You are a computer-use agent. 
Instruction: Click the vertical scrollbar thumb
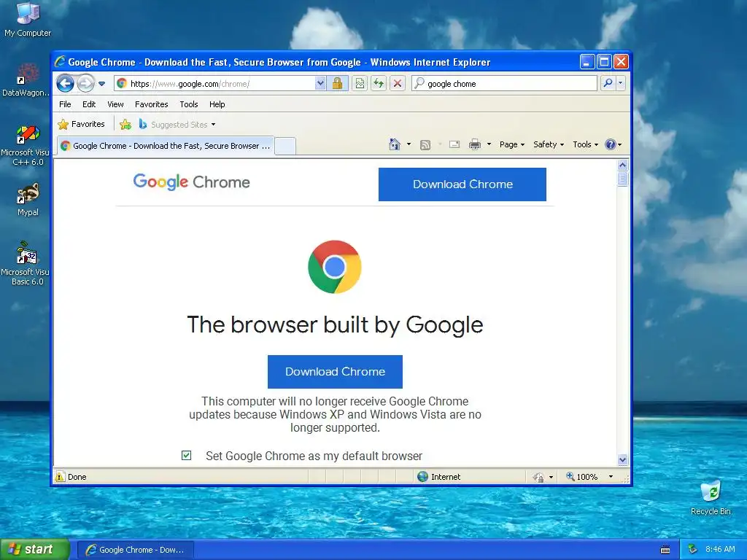(x=623, y=179)
